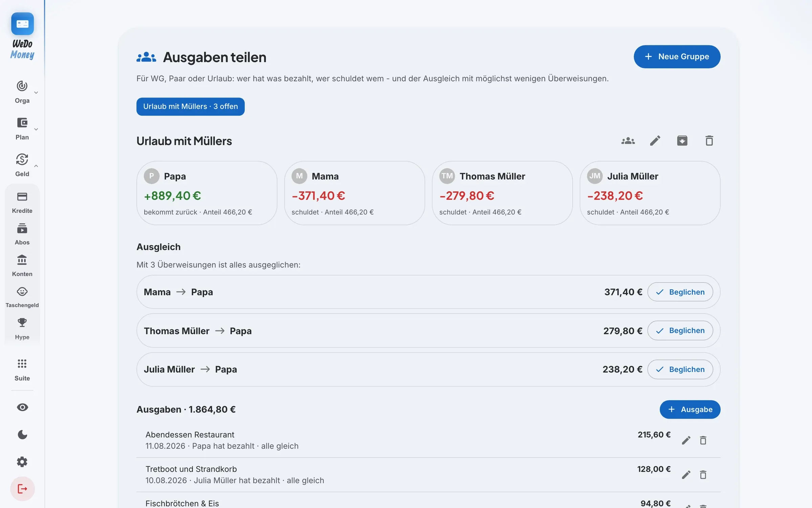812x508 pixels.
Task: Click the Ausgaben · 1.864,80 € heading
Action: click(186, 409)
